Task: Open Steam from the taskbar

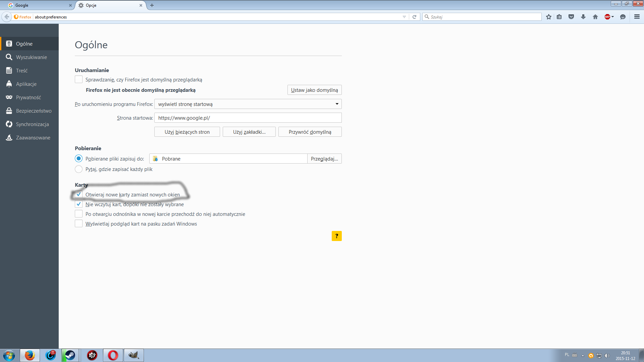Action: click(x=70, y=355)
